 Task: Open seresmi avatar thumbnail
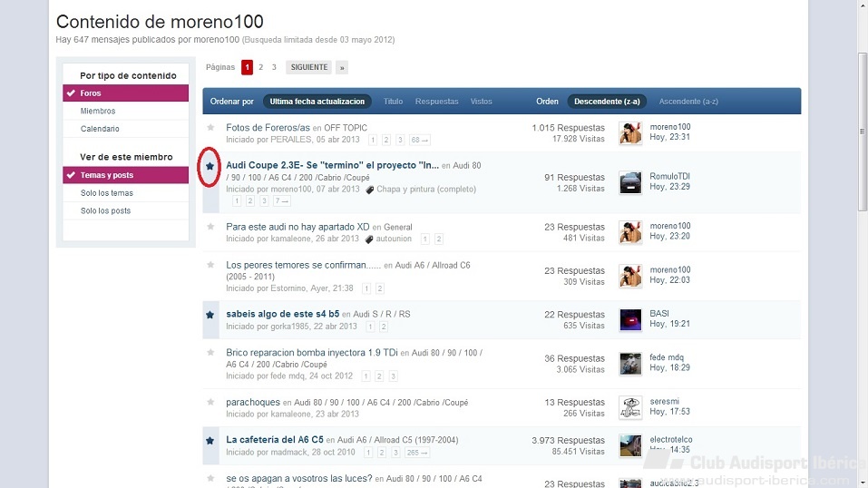tap(630, 407)
